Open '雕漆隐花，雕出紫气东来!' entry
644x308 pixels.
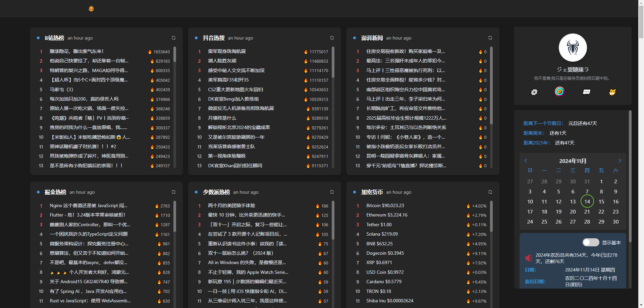pos(77,51)
